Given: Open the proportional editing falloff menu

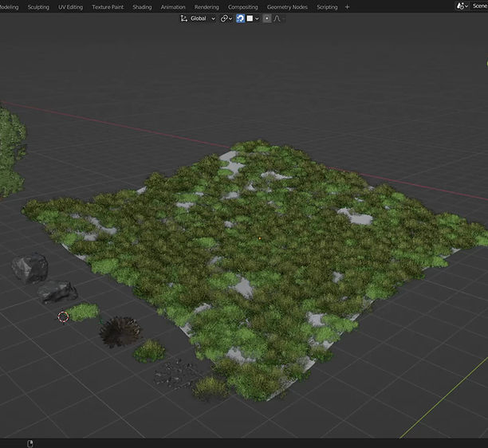Looking at the screenshot, I should (278, 18).
